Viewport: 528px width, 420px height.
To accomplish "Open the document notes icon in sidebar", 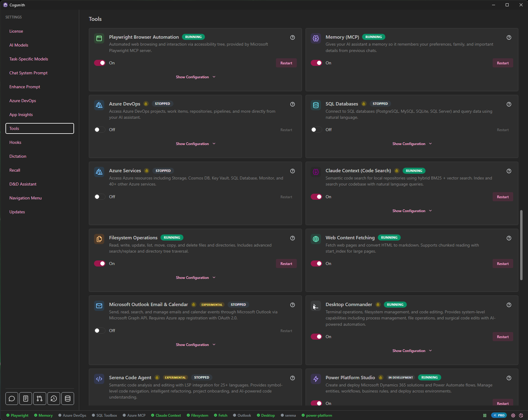I will pyautogui.click(x=26, y=399).
